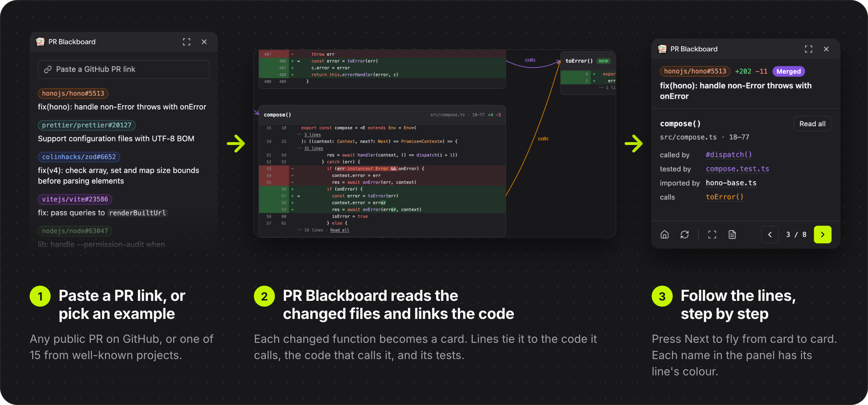Go to previous card with left chevron

click(770, 235)
